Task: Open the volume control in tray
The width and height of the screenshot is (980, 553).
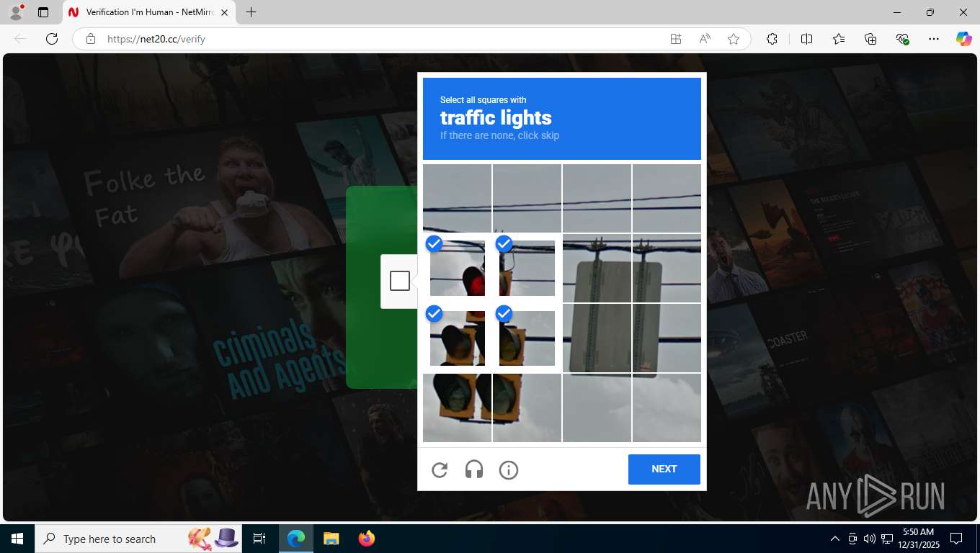Action: [869, 539]
